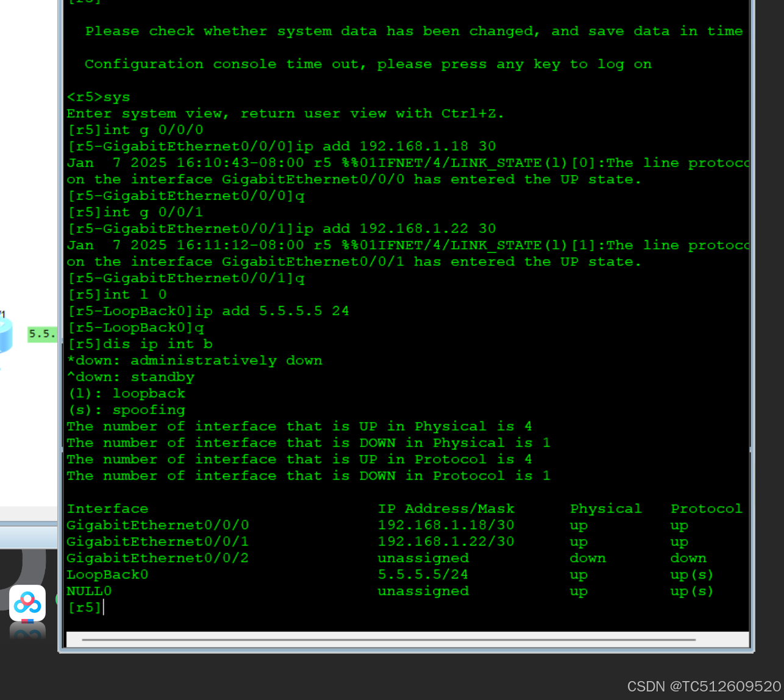Image resolution: width=784 pixels, height=700 pixels.
Task: Click 'ip add 192.168.1.18 30' command line
Action: click(x=282, y=147)
